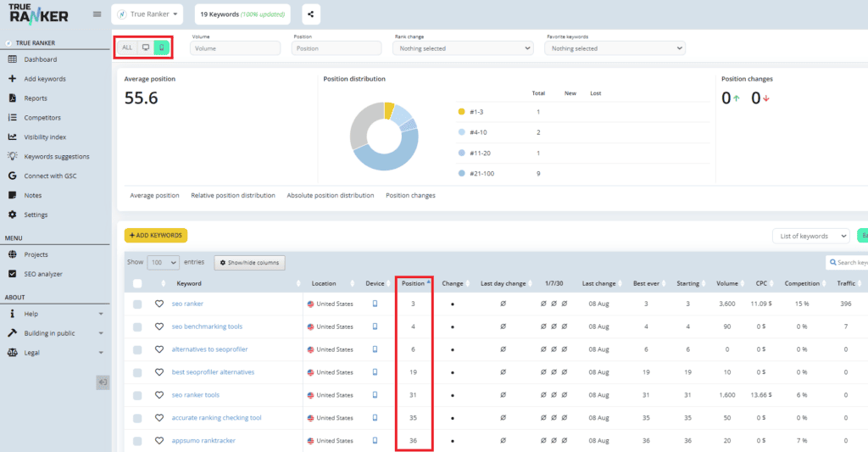Click the Volume filter input field
The image size is (868, 452).
coord(236,48)
